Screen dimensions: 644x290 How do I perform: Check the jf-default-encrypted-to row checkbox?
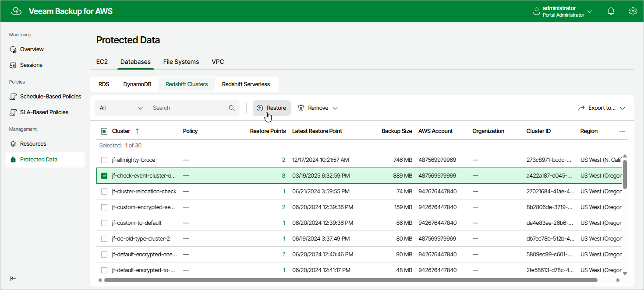(104, 270)
